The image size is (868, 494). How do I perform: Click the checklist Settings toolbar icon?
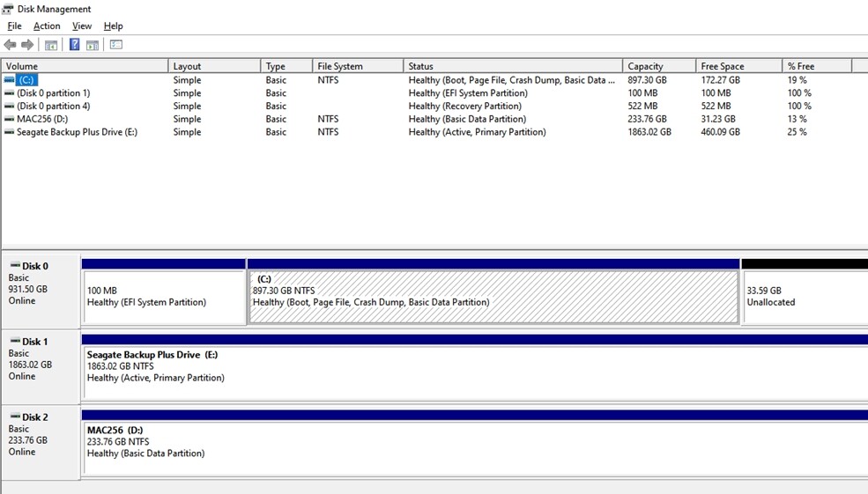coord(116,45)
